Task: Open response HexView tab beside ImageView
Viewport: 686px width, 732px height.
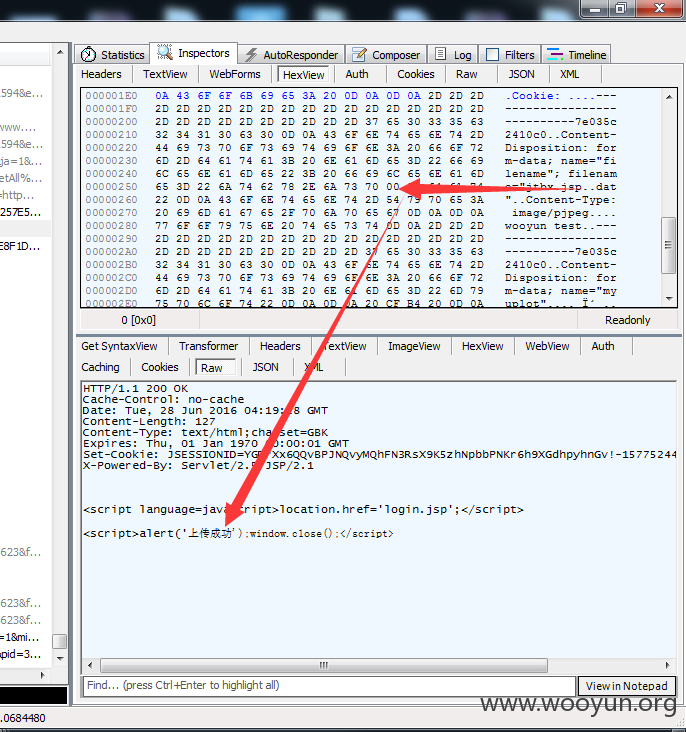Action: [482, 346]
